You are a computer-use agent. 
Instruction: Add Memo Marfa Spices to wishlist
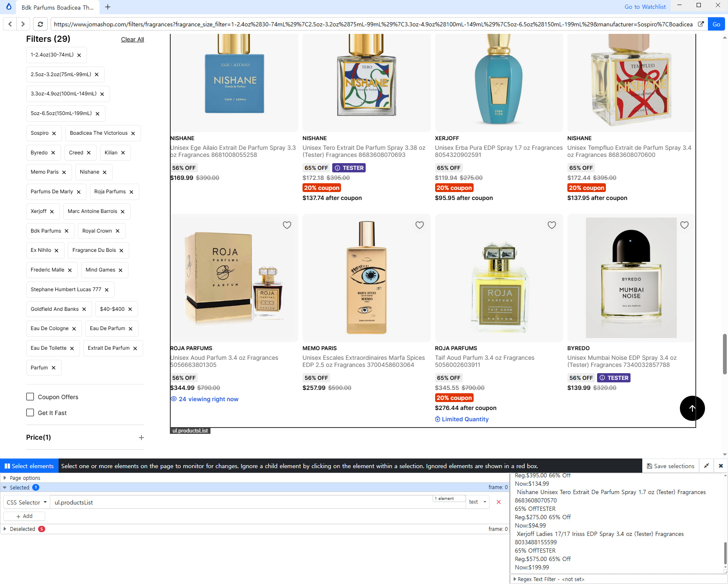(x=420, y=225)
